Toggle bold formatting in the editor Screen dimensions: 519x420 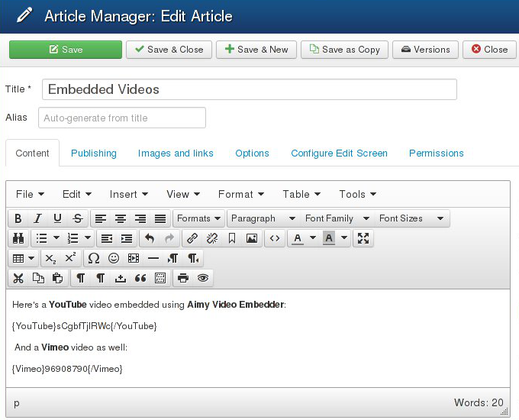[x=18, y=218]
